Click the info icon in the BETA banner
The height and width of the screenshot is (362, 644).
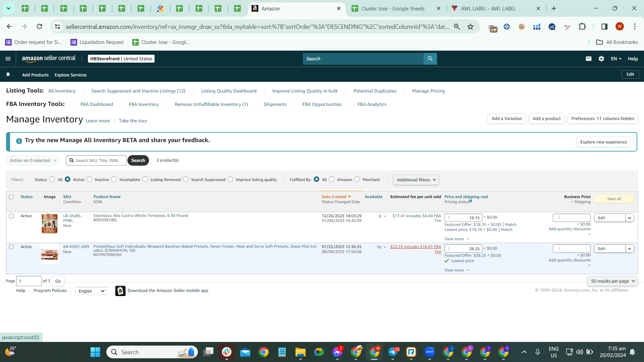19,141
